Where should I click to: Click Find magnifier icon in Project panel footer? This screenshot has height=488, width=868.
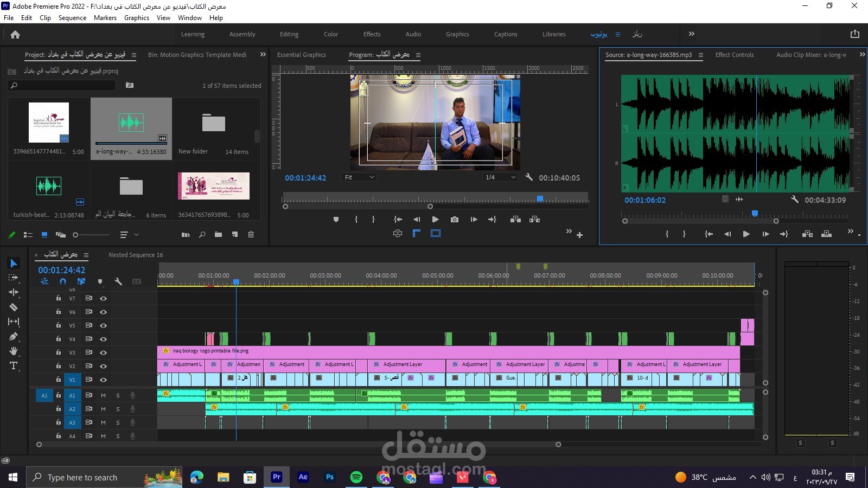pyautogui.click(x=202, y=235)
